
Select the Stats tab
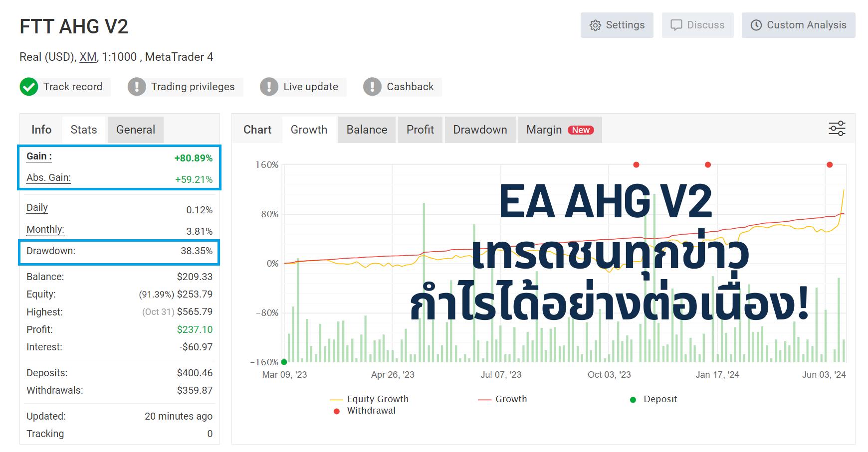tap(84, 130)
